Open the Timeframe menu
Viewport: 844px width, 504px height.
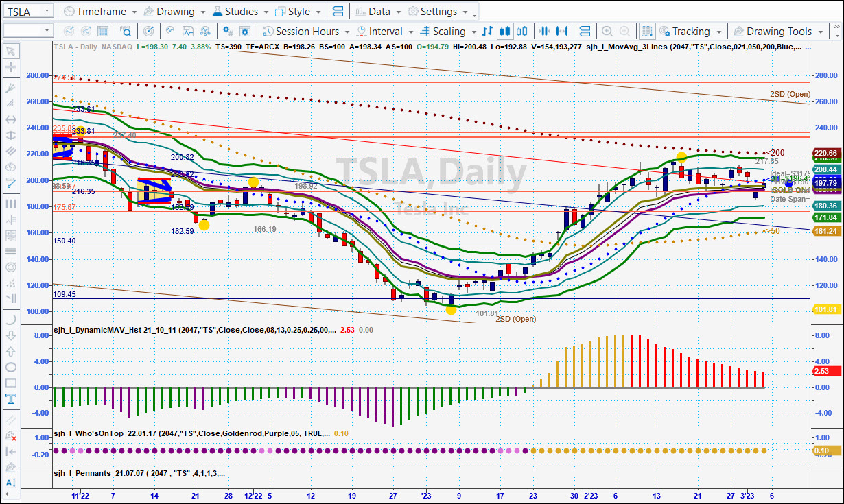point(99,12)
